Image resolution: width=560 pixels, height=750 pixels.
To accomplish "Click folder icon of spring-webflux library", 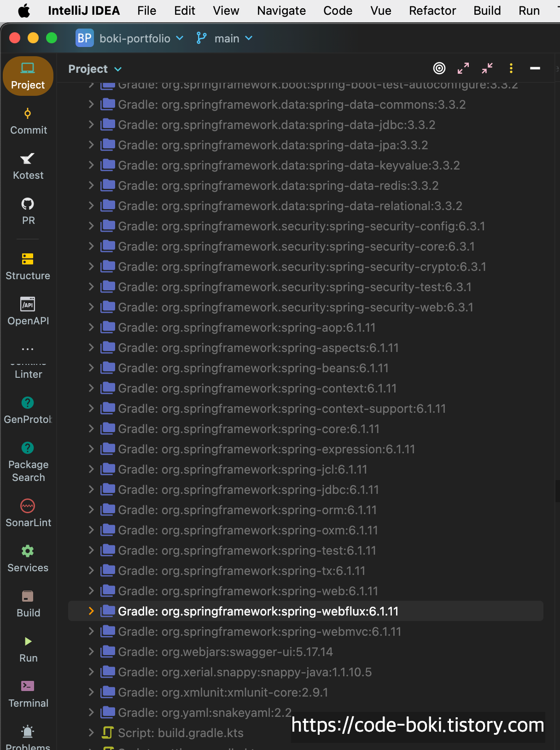I will coord(108,611).
